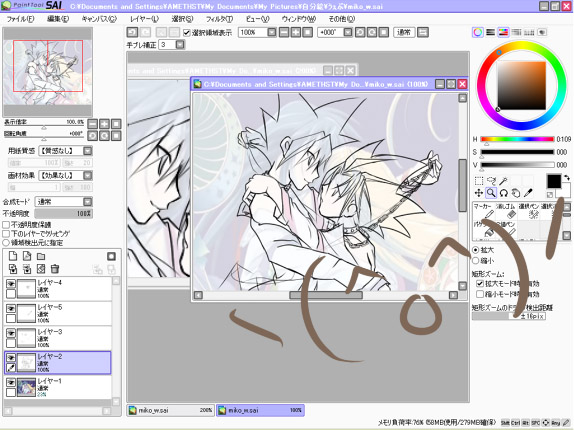Viewport: 574px width, 430px height.
Task: Select the magic wand tool
Action: point(503,181)
